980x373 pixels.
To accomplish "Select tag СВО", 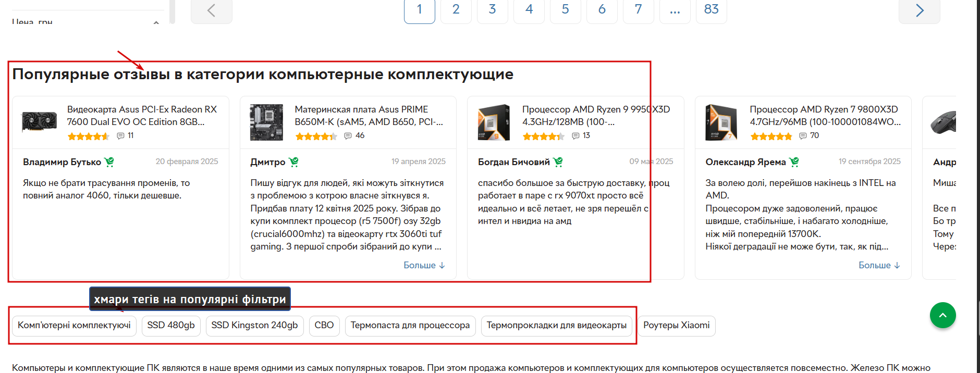I will coord(324,326).
